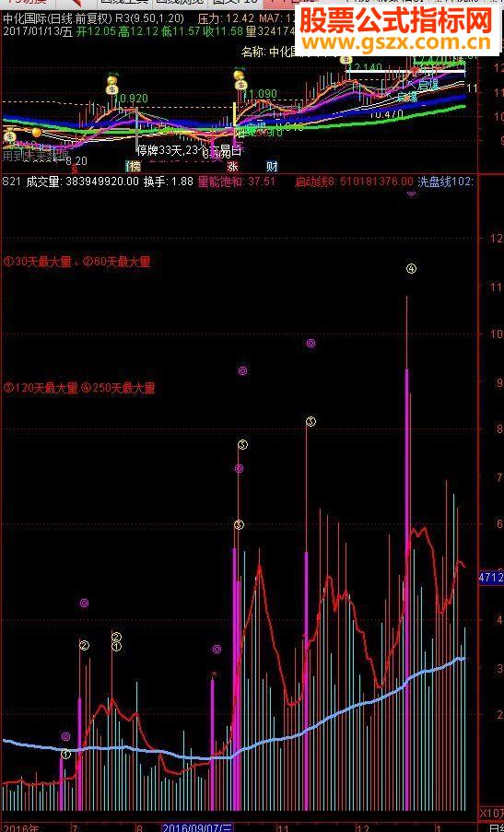
Task: Click the 10.920 price label
Action: click(x=131, y=99)
